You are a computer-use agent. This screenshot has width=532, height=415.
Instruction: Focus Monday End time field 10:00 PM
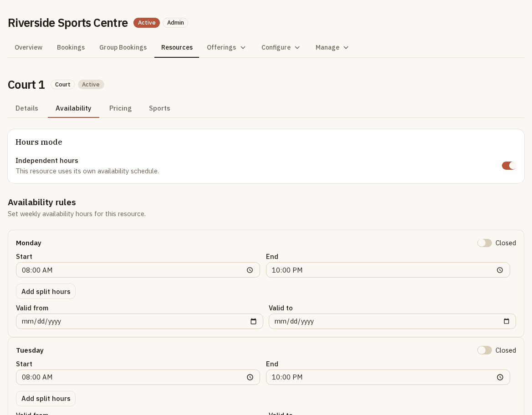point(388,270)
